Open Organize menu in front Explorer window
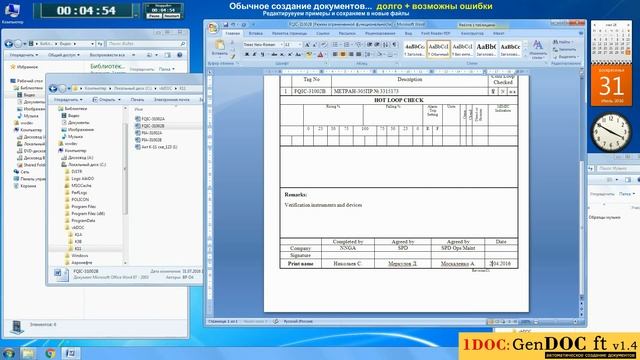Image resolution: width=640 pixels, height=360 pixels. [68, 100]
